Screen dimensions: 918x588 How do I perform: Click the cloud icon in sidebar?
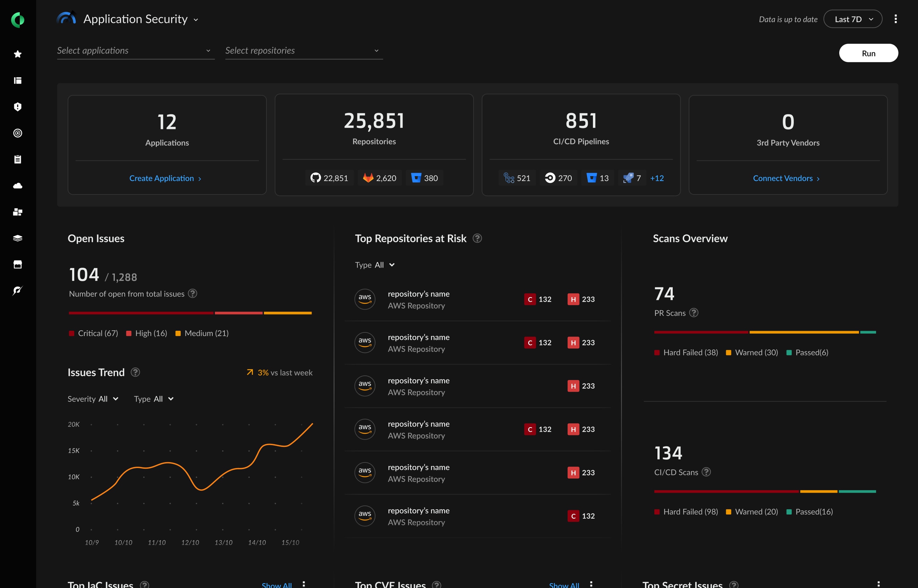(x=18, y=185)
